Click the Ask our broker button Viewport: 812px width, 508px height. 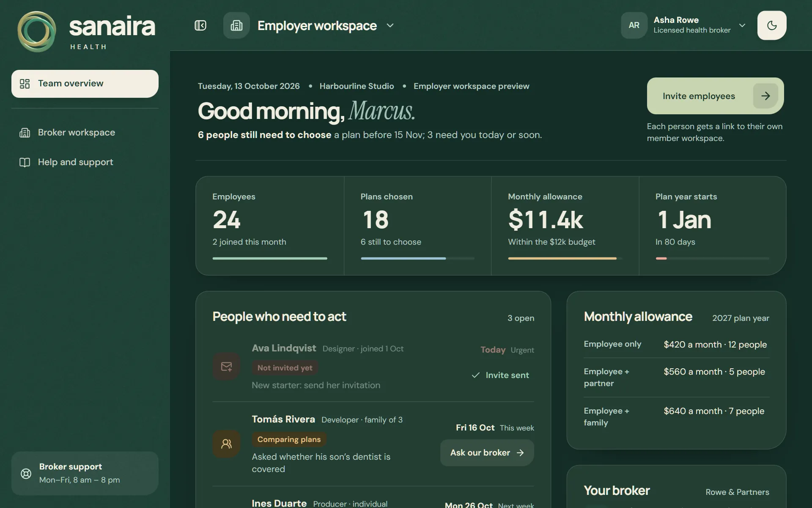pyautogui.click(x=487, y=453)
